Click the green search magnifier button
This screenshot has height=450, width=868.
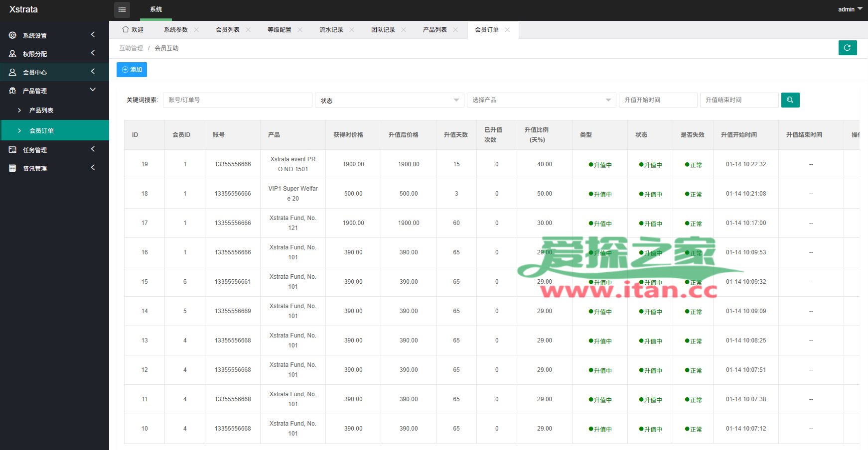pos(790,100)
